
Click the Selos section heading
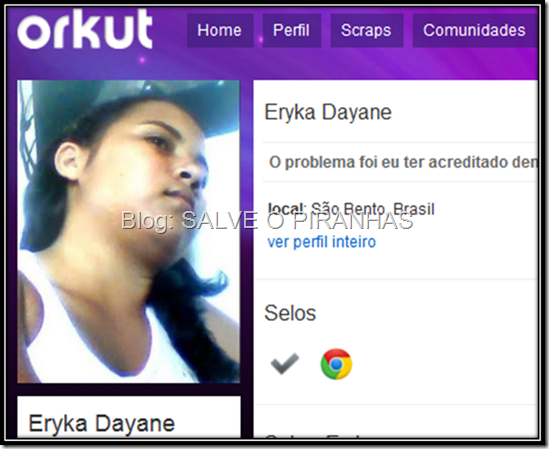point(290,313)
